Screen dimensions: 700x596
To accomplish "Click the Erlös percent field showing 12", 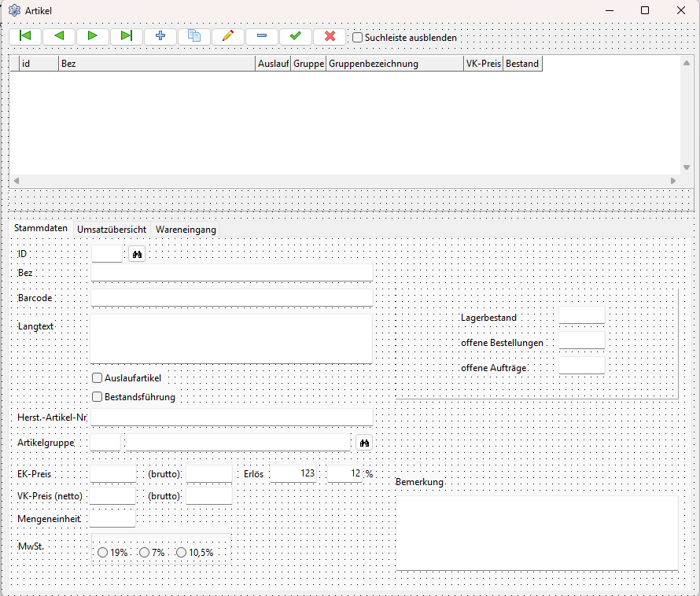I will click(x=344, y=473).
